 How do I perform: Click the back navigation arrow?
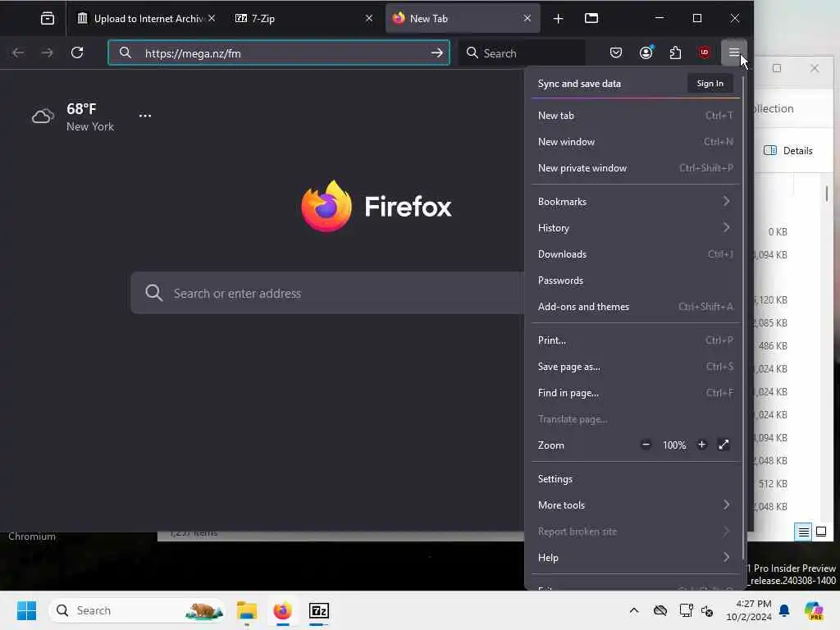coord(18,52)
